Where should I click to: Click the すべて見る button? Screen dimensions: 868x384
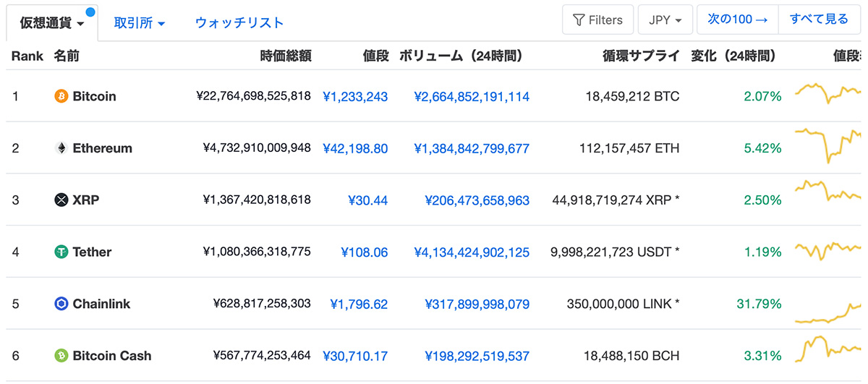[819, 20]
